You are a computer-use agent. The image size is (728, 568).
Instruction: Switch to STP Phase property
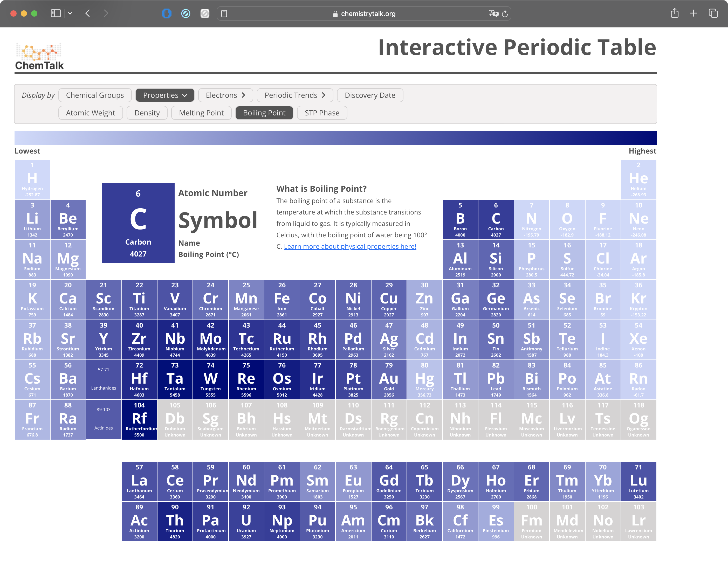pos(322,113)
